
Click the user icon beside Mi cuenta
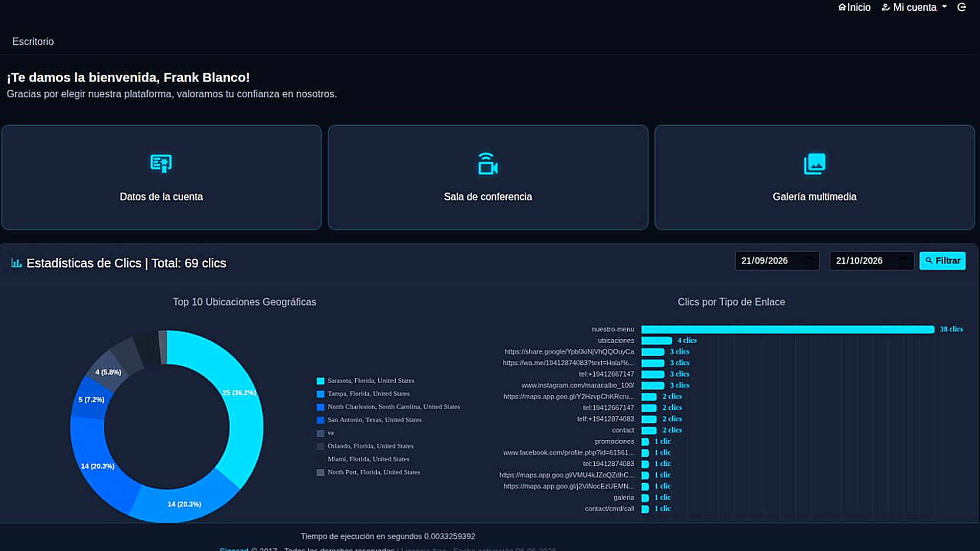(886, 7)
